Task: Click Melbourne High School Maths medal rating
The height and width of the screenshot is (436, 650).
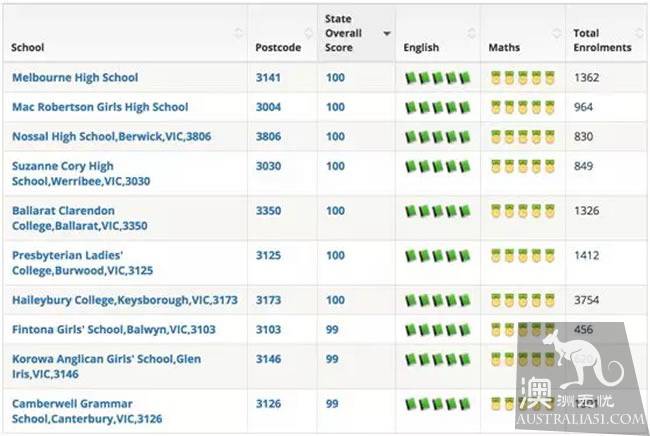Action: click(x=522, y=78)
